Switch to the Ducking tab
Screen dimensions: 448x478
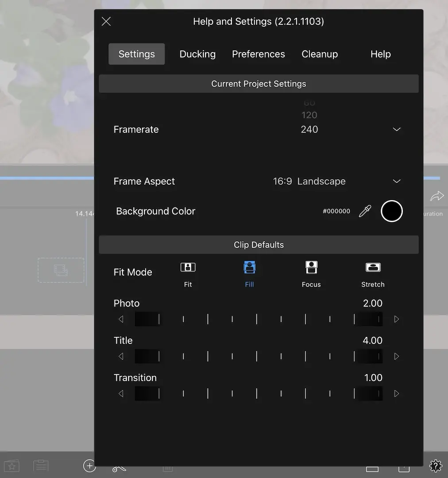(x=197, y=54)
